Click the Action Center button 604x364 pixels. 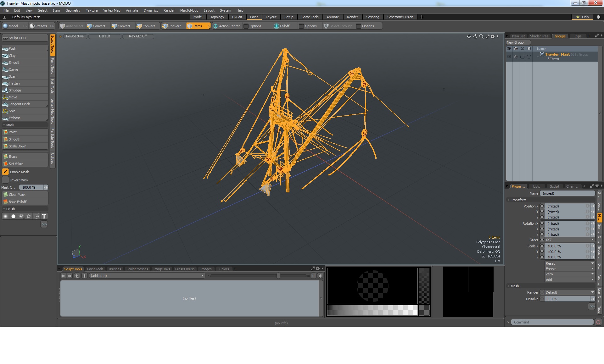tap(226, 26)
